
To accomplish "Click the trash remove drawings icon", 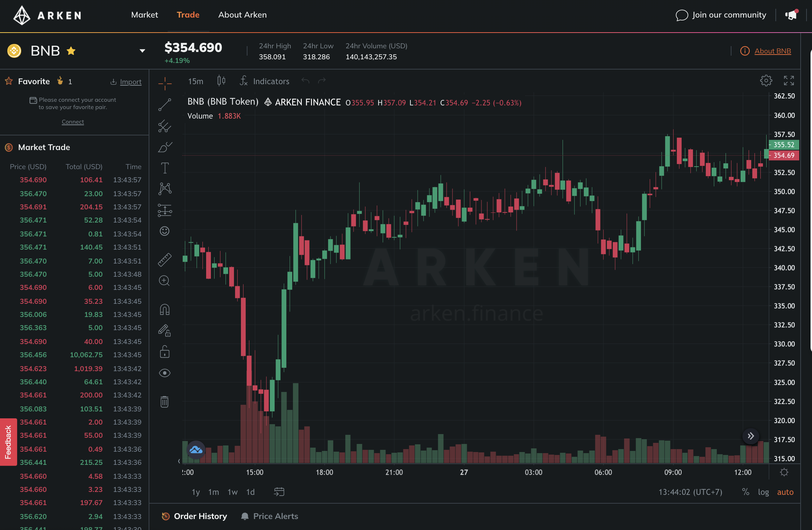I will coord(165,402).
